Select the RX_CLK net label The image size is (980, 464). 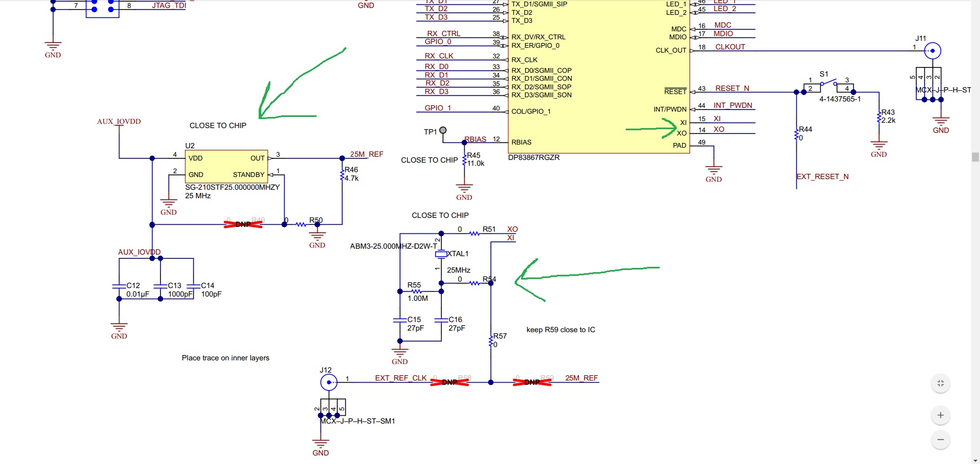pyautogui.click(x=439, y=56)
